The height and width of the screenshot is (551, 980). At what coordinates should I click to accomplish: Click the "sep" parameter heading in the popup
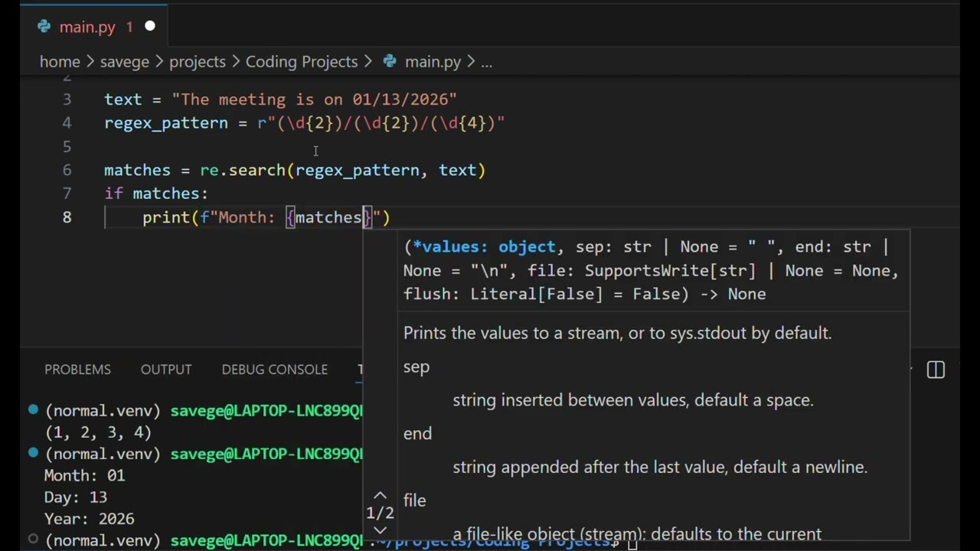coord(416,367)
